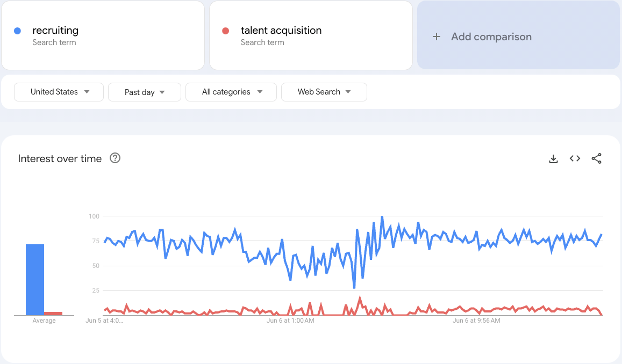Click the plus icon in Add comparison
The width and height of the screenshot is (622, 364).
[x=436, y=37]
